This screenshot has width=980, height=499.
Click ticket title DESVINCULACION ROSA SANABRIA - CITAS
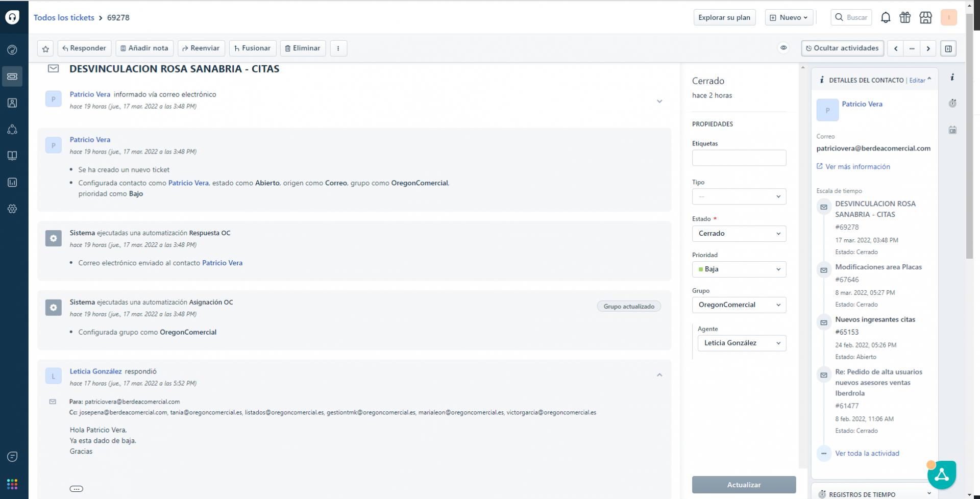(x=174, y=69)
